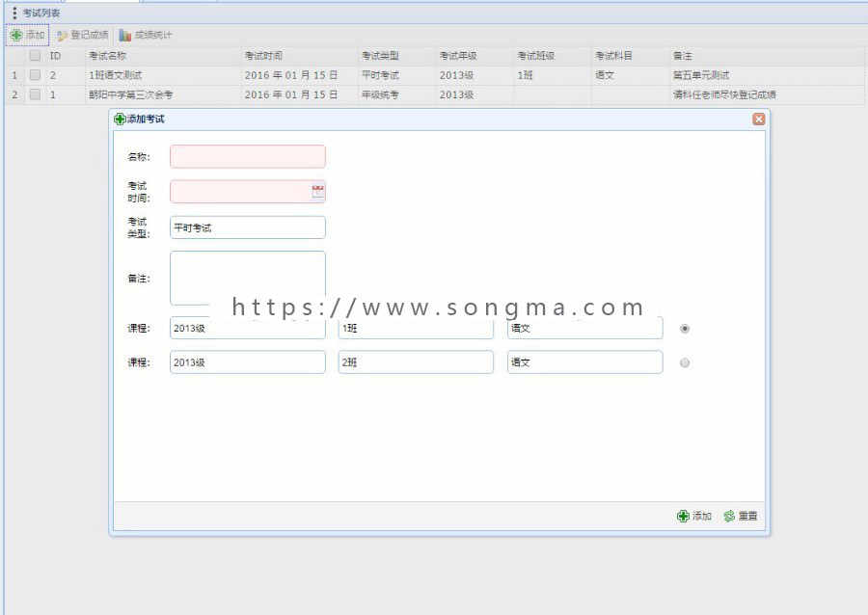Open the 考试列表 panel menu dots icon

tap(14, 13)
